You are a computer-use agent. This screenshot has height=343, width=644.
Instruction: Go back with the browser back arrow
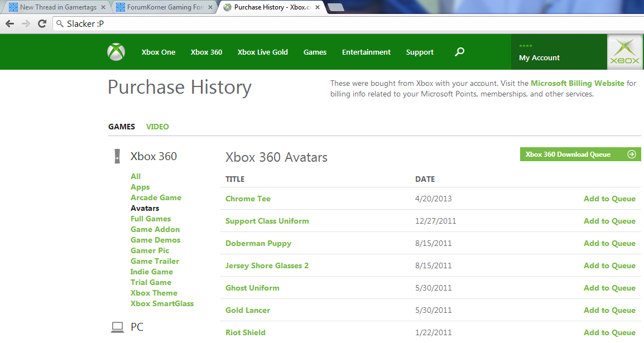pyautogui.click(x=10, y=24)
